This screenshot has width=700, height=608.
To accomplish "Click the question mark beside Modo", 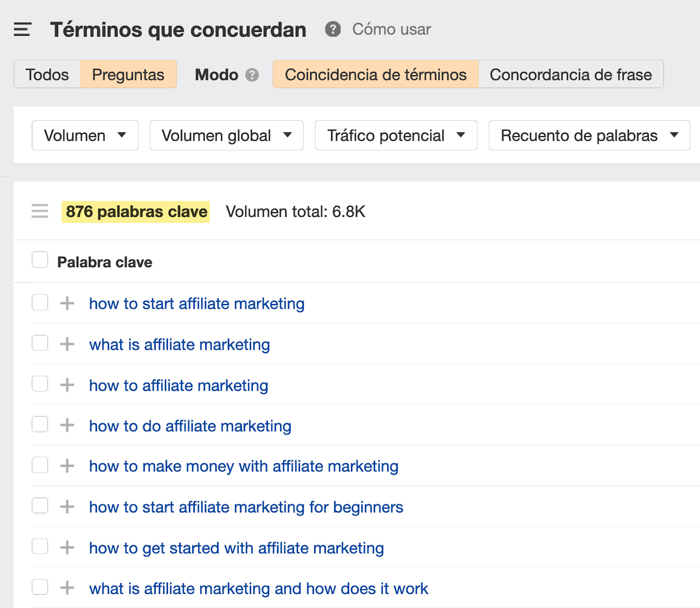I will click(x=252, y=75).
